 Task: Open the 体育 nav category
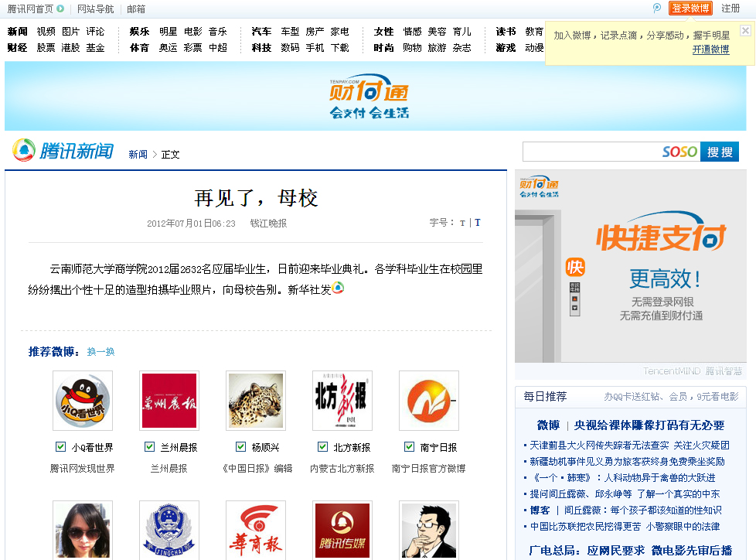coord(139,48)
